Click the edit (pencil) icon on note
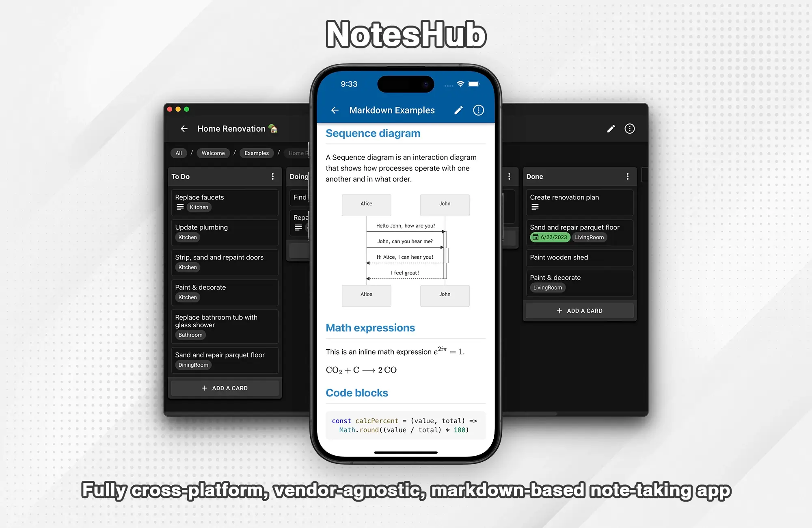The height and width of the screenshot is (528, 812). (x=459, y=110)
